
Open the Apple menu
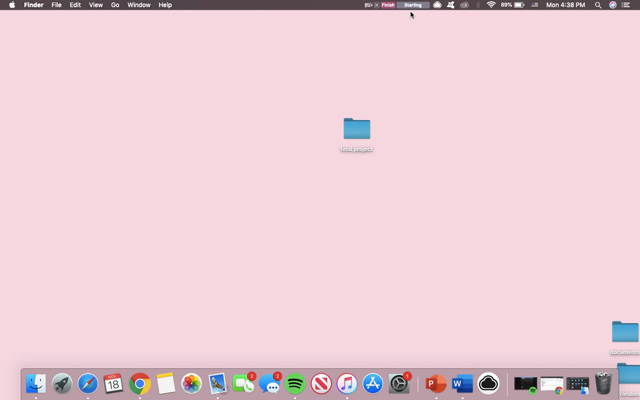tap(12, 5)
